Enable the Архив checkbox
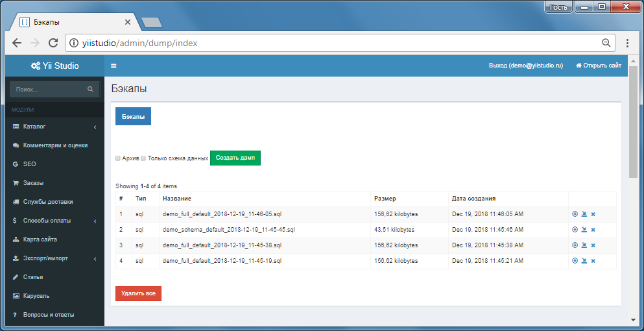The height and width of the screenshot is (331, 644). point(118,158)
